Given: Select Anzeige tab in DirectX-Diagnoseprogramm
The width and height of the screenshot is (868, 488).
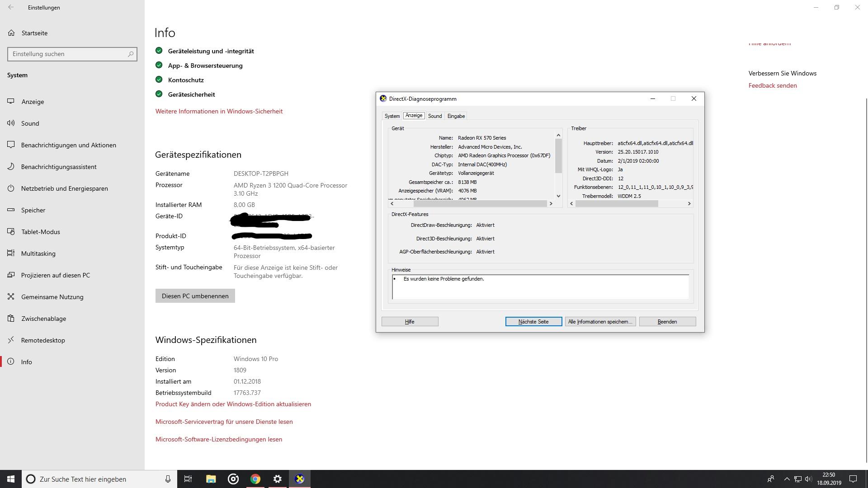Looking at the screenshot, I should tap(414, 116).
